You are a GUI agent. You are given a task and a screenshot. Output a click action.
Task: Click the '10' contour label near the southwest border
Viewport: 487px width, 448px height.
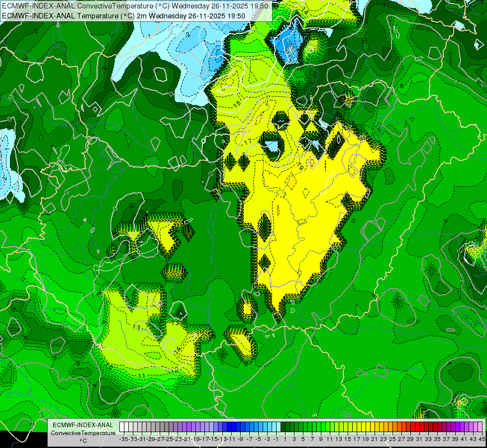[109, 366]
